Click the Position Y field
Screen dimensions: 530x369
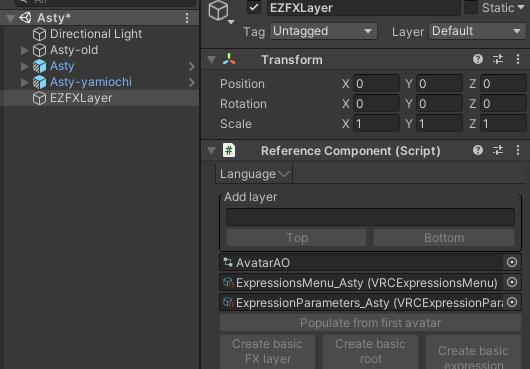[x=439, y=83]
